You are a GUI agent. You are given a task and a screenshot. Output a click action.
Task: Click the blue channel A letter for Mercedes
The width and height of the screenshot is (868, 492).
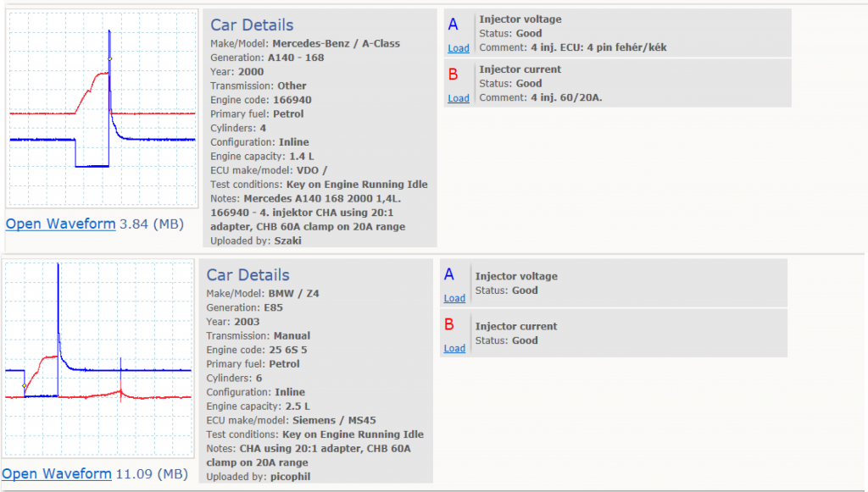click(x=453, y=25)
